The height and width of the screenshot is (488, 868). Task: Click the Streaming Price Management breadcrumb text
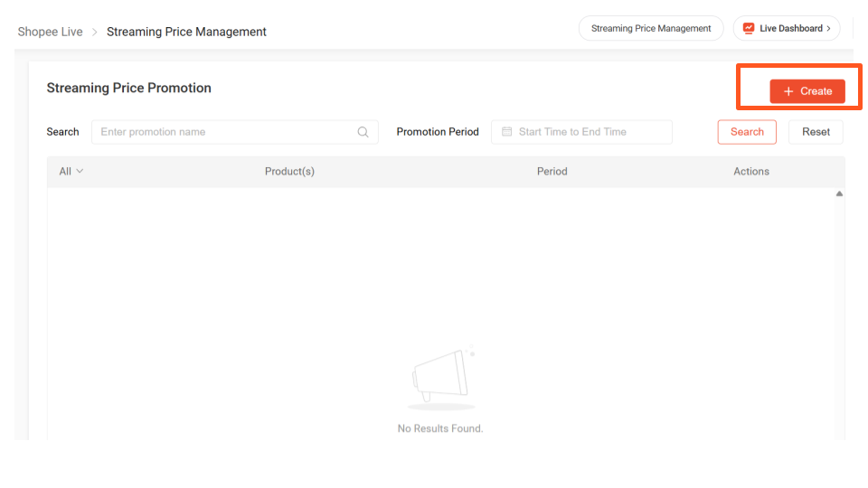pyautogui.click(x=186, y=32)
